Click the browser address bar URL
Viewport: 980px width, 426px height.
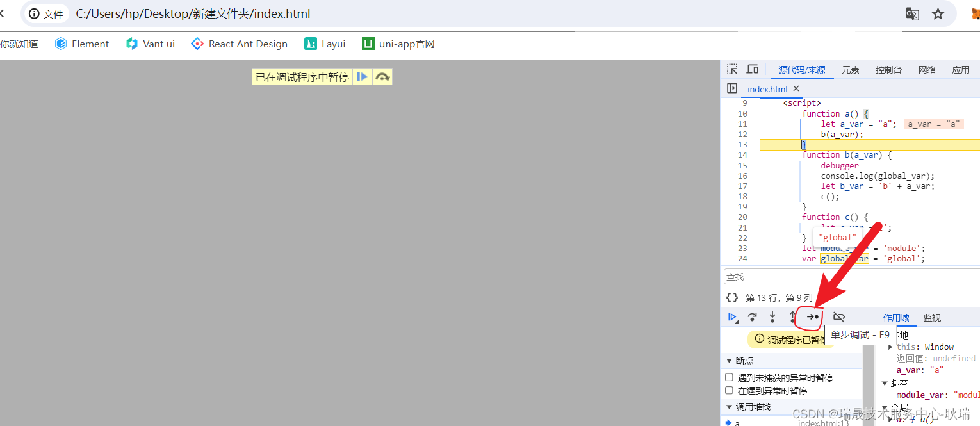click(193, 14)
